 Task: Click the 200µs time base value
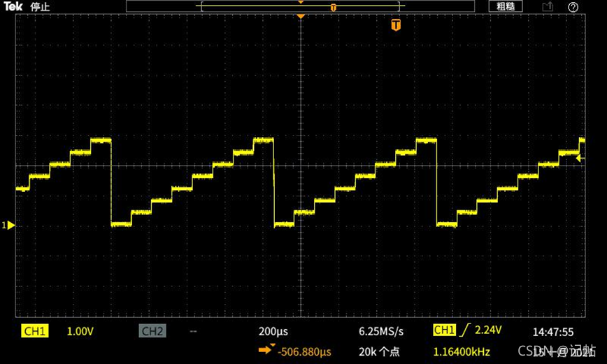(x=273, y=331)
